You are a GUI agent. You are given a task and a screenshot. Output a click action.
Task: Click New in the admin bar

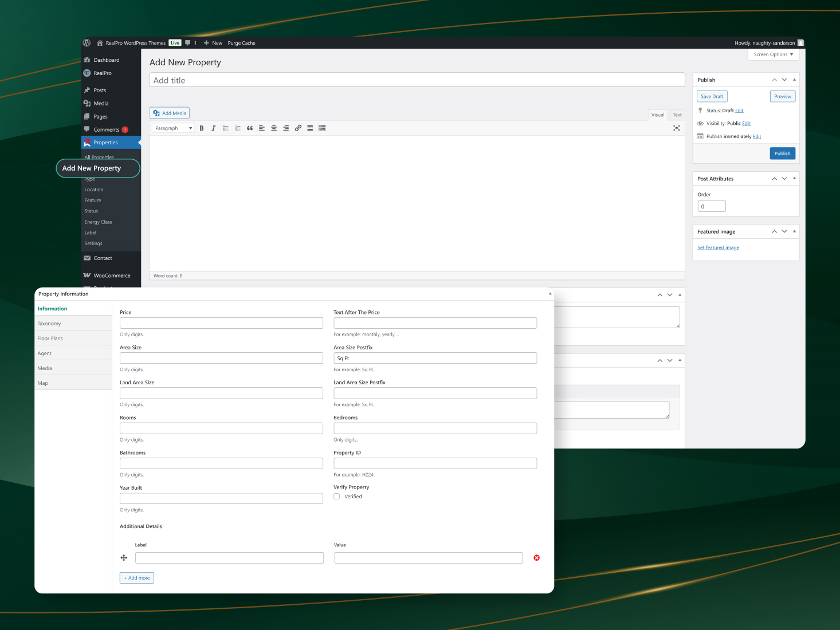(213, 43)
